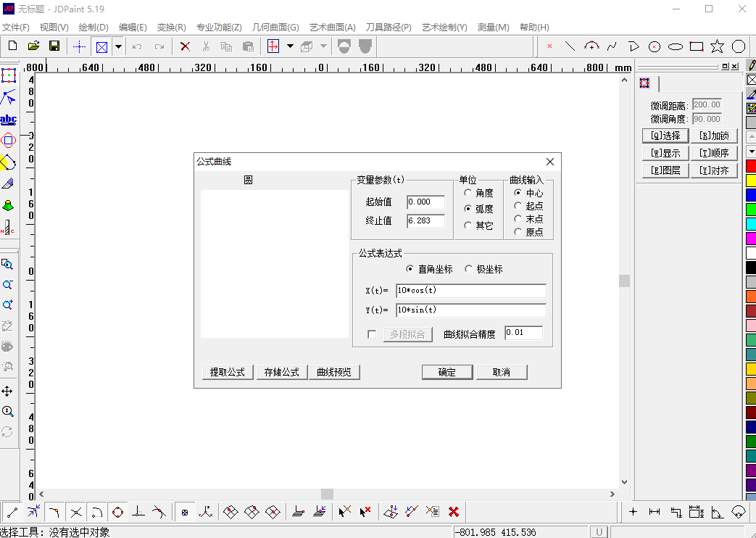
Task: Open the 刀具路径(P) menu
Action: (x=389, y=28)
